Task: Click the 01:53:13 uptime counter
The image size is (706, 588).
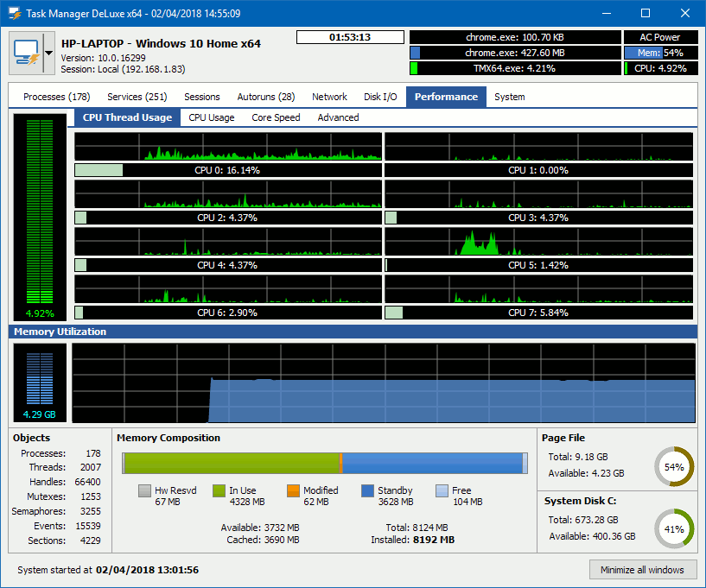Action: tap(350, 37)
